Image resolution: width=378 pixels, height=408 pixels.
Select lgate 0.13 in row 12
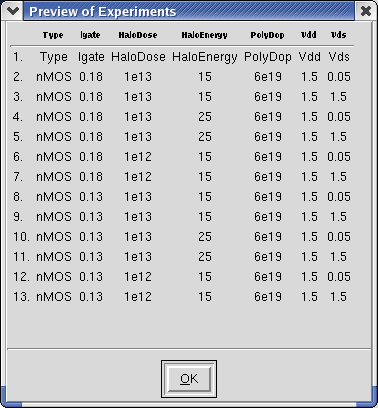tap(91, 277)
